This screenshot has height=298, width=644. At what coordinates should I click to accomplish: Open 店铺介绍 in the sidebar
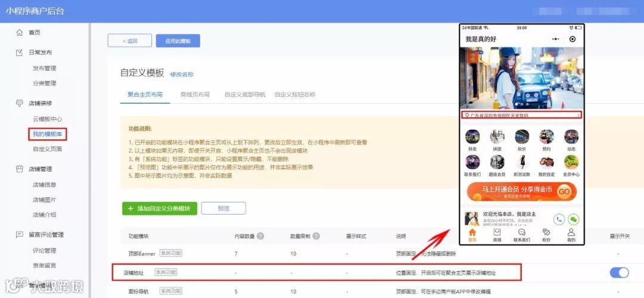(x=44, y=215)
